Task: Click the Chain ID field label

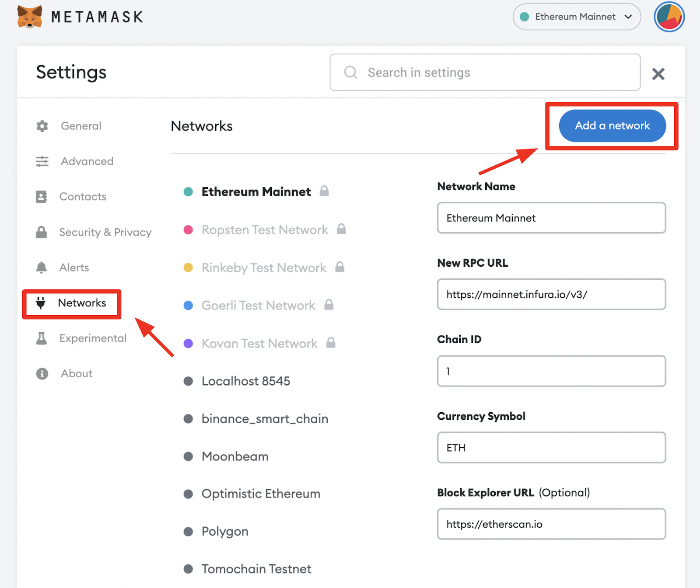Action: [459, 340]
